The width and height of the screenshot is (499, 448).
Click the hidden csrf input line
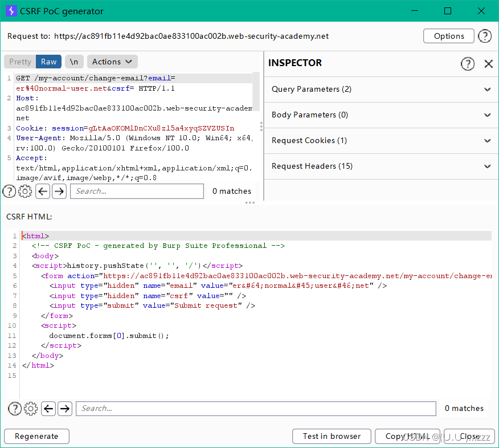click(148, 296)
